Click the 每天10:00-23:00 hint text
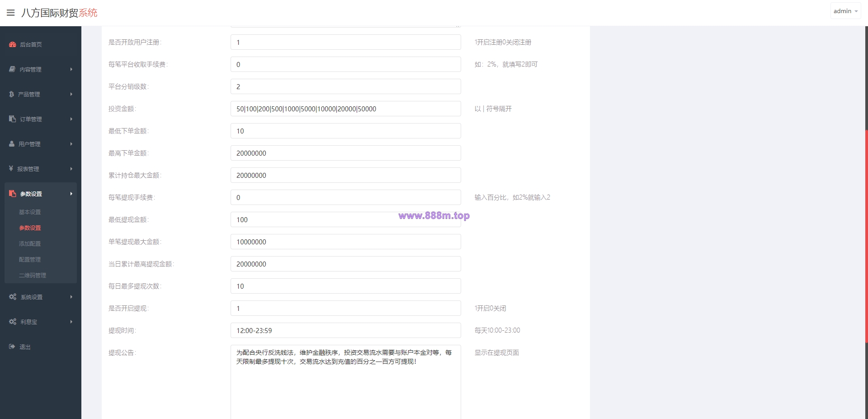The image size is (868, 419). pyautogui.click(x=497, y=330)
